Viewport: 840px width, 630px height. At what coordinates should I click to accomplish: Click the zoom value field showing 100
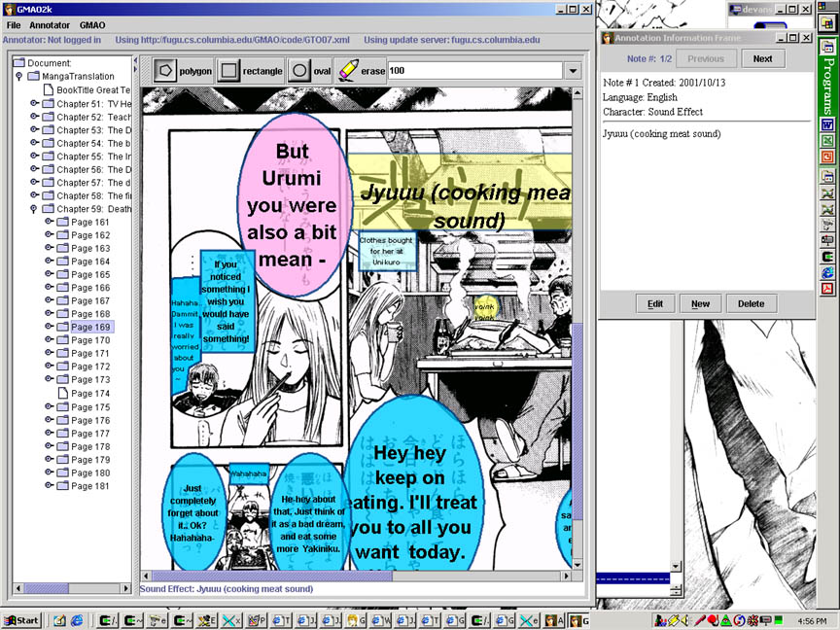pyautogui.click(x=475, y=71)
